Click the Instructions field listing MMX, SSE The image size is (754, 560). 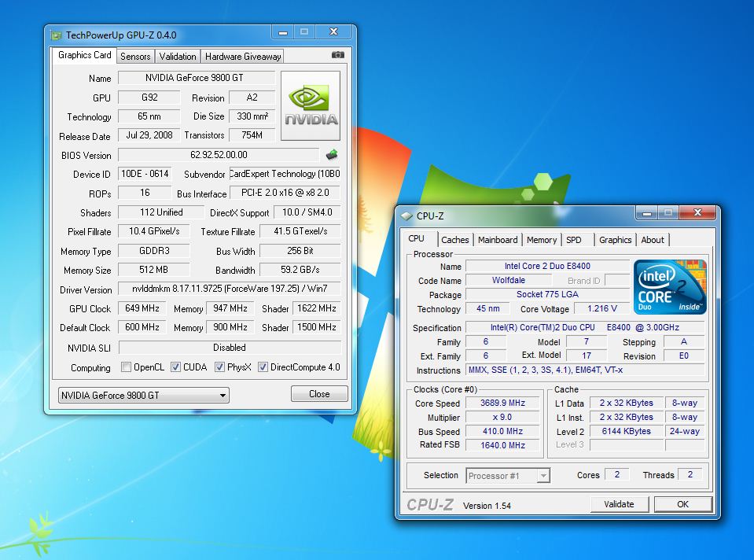coord(585,370)
